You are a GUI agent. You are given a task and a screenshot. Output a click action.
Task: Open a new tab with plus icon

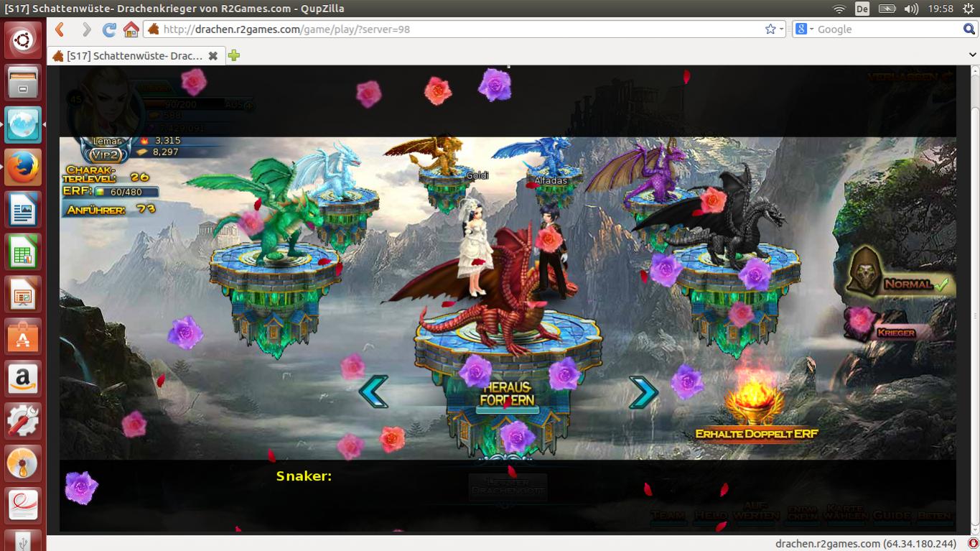[x=233, y=56]
